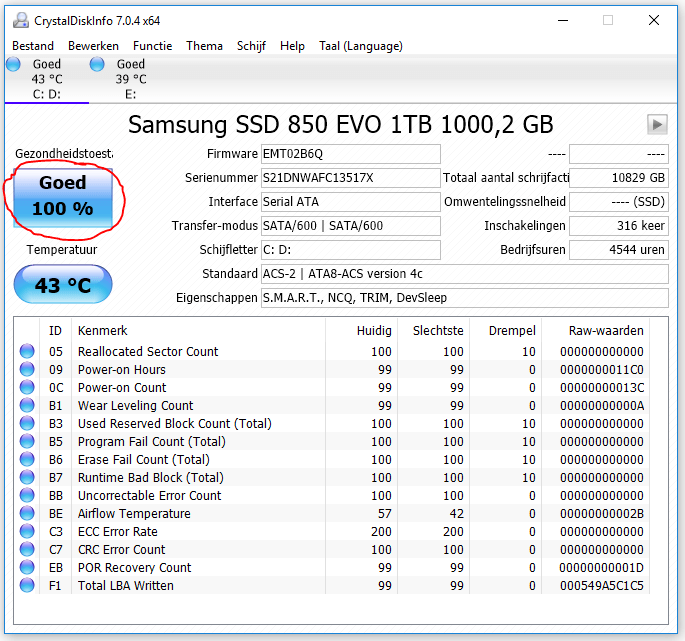Screen dimensions: 685x641
Task: Click the POR Recovery Count row text
Action: coord(135,568)
